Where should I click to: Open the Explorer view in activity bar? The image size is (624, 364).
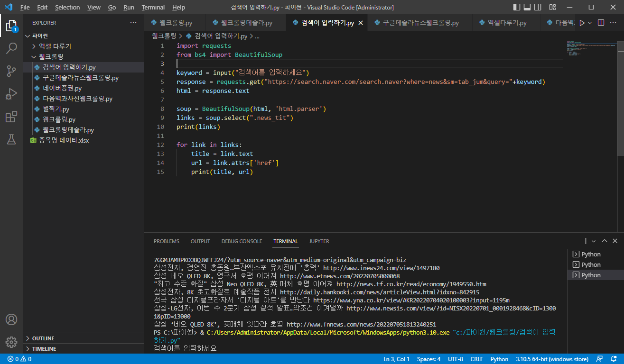[x=11, y=25]
